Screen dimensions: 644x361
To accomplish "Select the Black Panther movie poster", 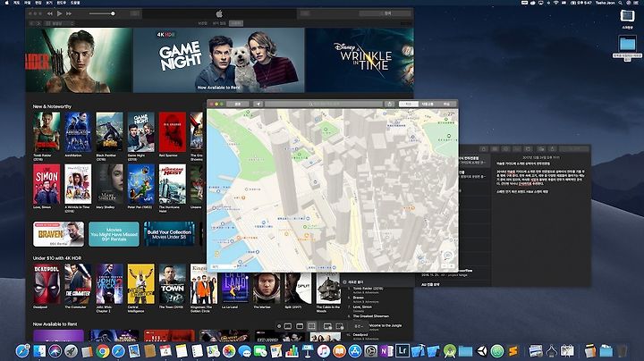I will 109,132.
